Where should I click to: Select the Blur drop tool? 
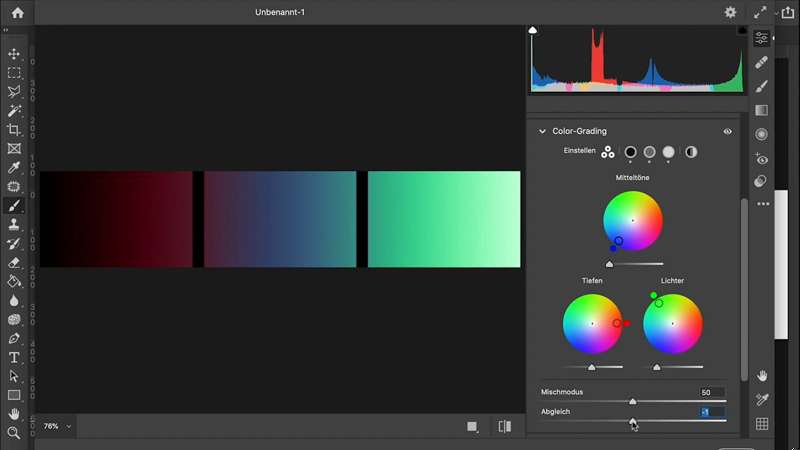tap(14, 301)
